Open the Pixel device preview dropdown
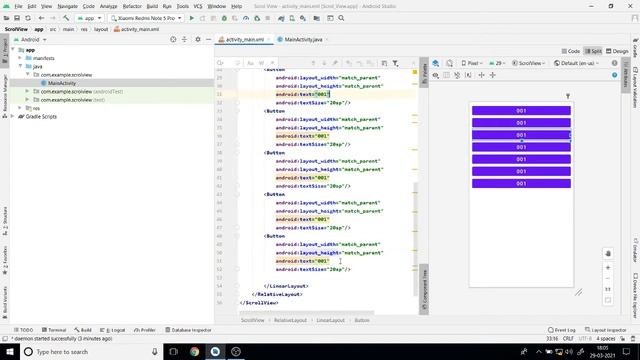Screen dimensions: 640x360 472,63
